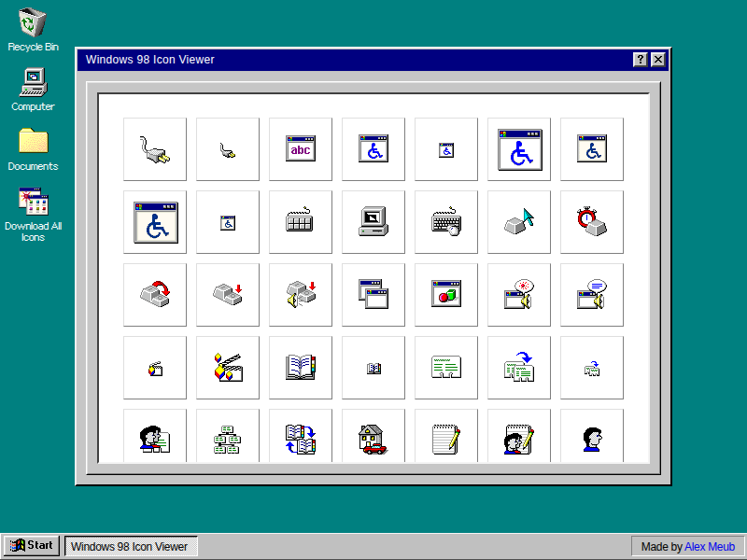Click the key with red curved arrow icon
The image size is (747, 560).
click(155, 294)
